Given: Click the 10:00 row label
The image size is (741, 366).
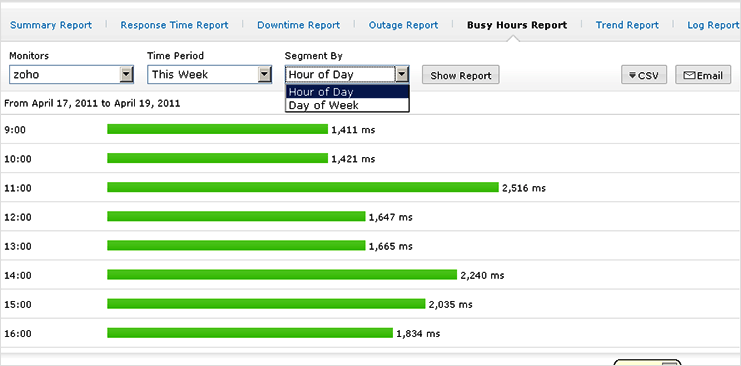Looking at the screenshot, I should point(18,159).
